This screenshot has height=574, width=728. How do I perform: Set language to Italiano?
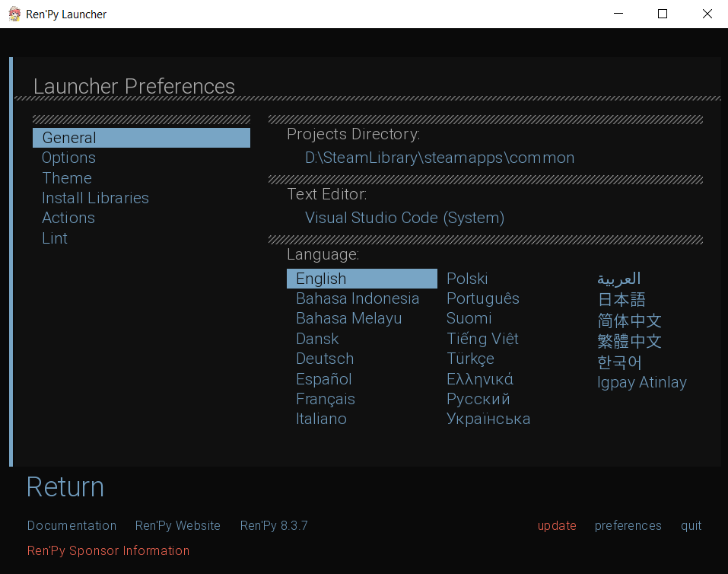tap(321, 419)
